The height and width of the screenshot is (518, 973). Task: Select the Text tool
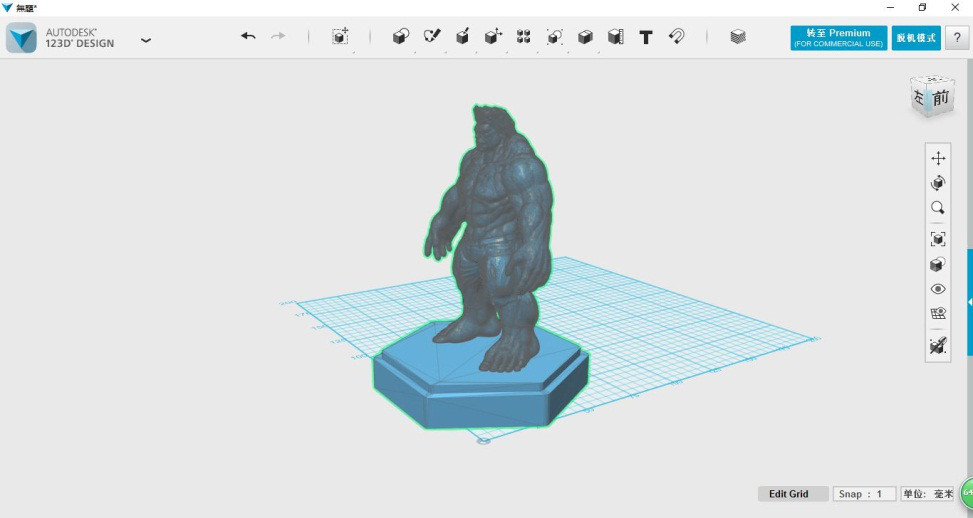(646, 37)
